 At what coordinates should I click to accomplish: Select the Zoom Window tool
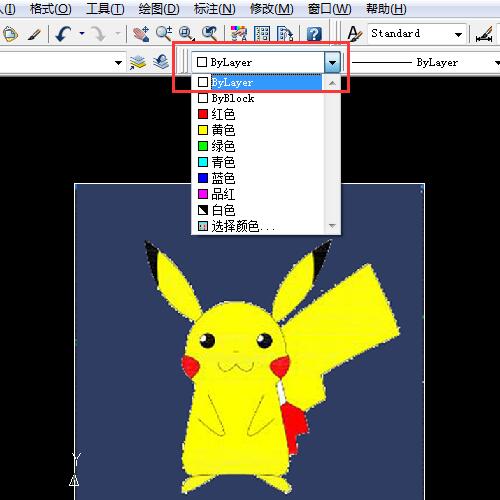click(186, 34)
